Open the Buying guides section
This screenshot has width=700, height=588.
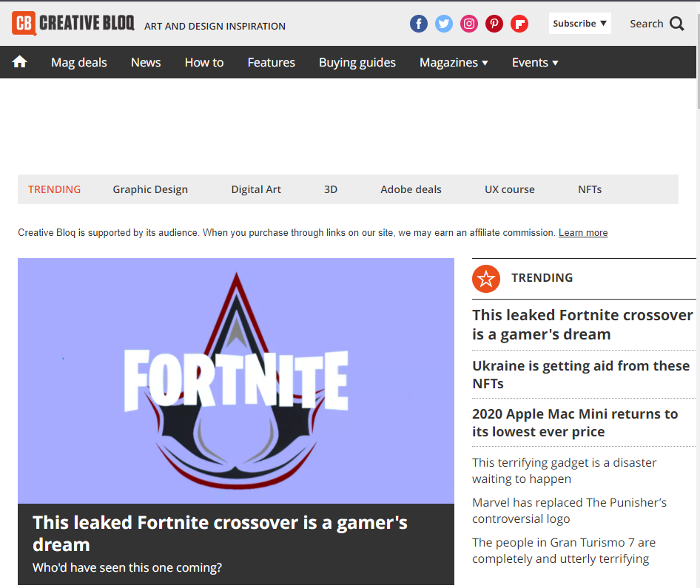coord(357,62)
